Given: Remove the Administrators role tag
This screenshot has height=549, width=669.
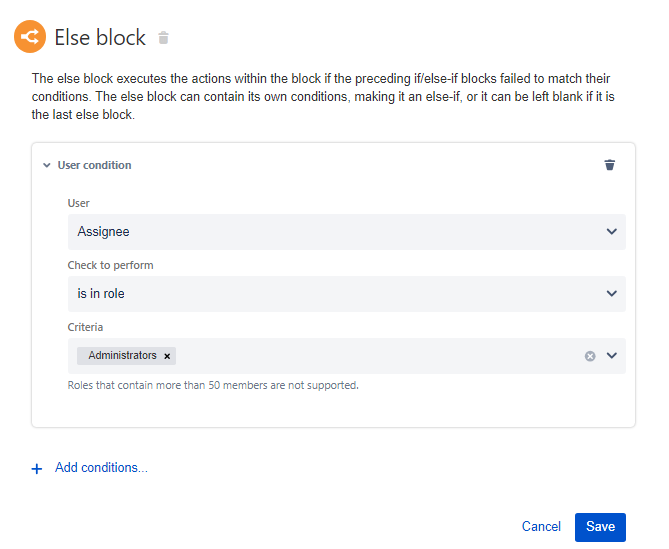Looking at the screenshot, I should pos(167,356).
